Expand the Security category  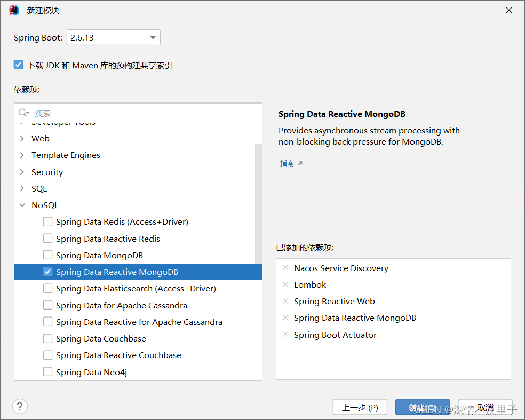(22, 172)
